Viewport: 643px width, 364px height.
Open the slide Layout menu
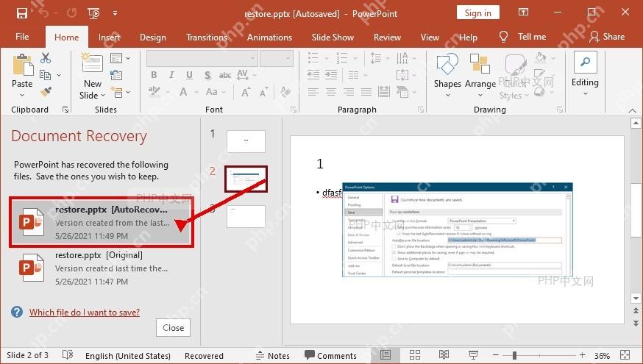click(120, 58)
